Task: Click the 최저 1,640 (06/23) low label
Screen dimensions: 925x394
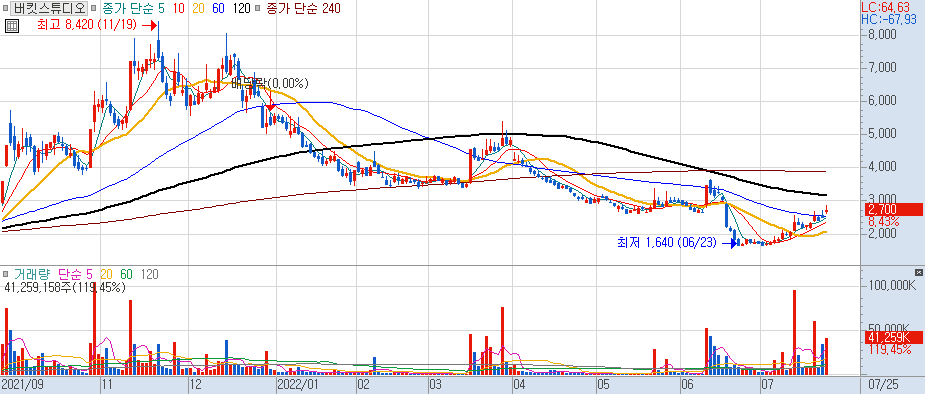Action: click(x=667, y=242)
